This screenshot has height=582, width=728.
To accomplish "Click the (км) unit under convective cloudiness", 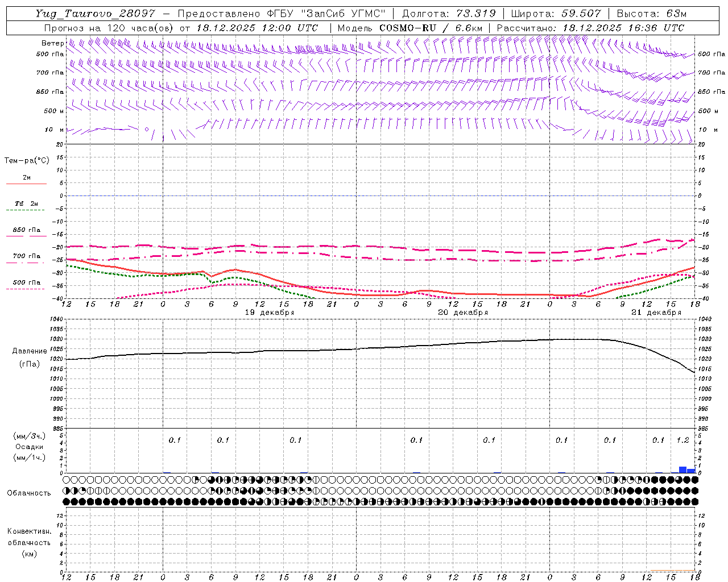I will pos(29,554).
